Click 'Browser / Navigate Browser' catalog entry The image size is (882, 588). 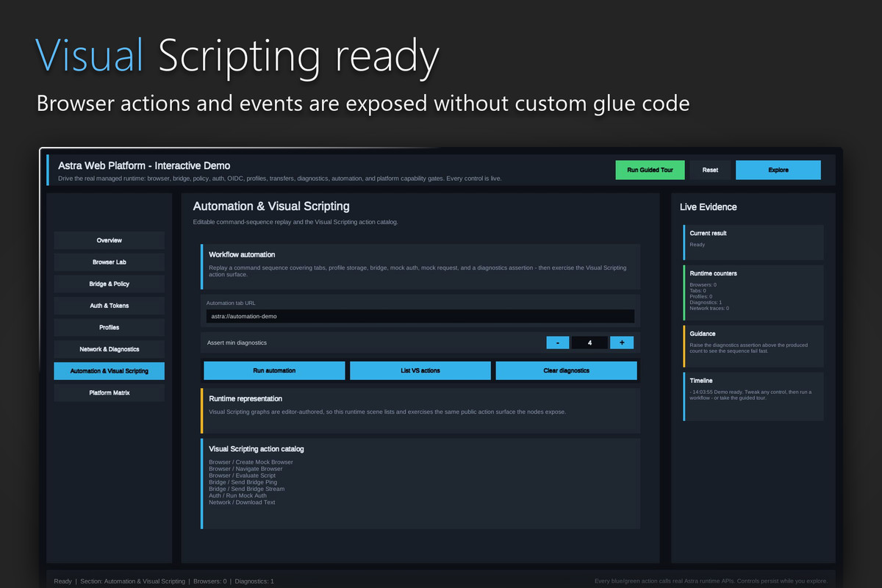245,469
